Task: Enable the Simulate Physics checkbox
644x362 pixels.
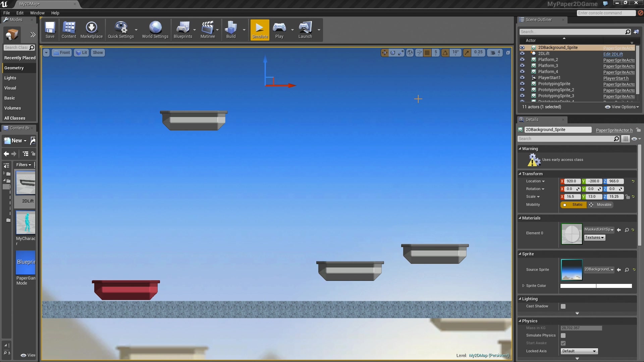Action: [563, 335]
